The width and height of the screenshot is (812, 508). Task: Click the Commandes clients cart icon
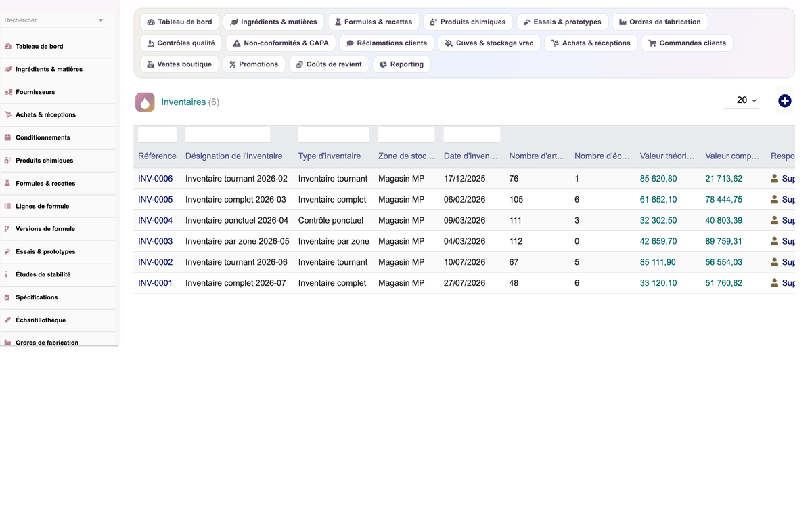coord(652,43)
